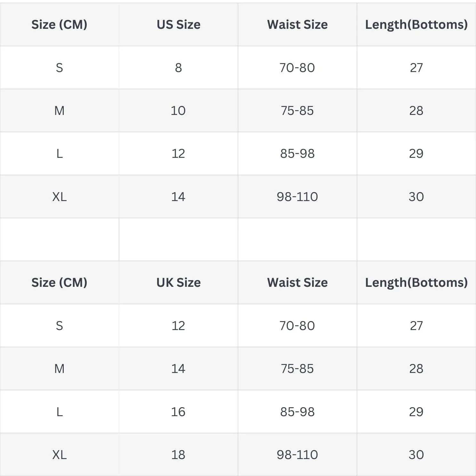Click the UK size 18 cell

pyautogui.click(x=178, y=455)
